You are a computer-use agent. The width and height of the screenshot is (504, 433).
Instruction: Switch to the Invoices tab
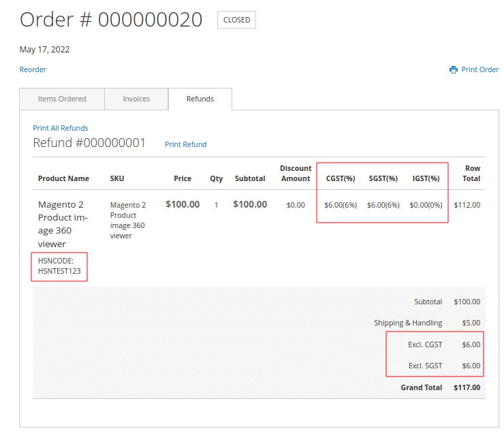tap(136, 99)
